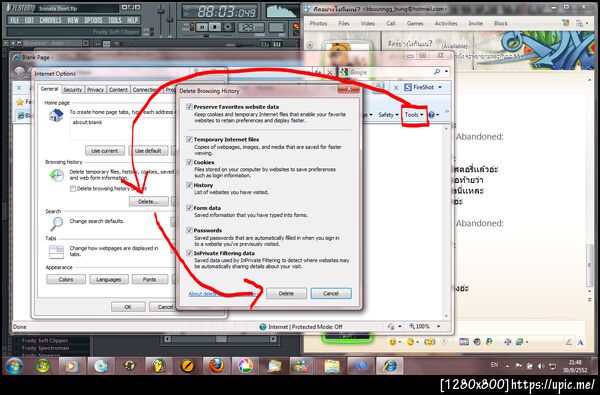This screenshot has height=395, width=600.
Task: Switch to the Content tab
Action: [x=118, y=90]
